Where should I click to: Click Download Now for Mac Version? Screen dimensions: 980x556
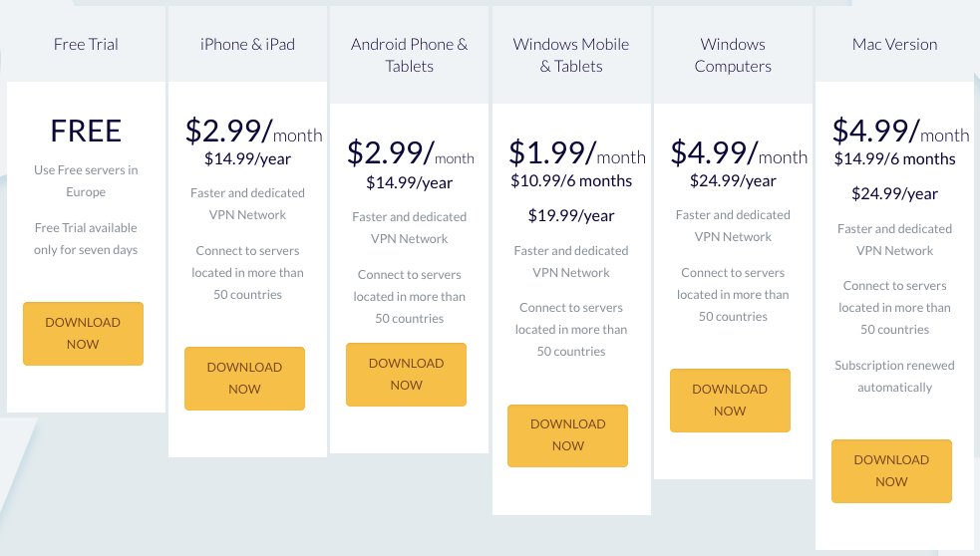[891, 471]
